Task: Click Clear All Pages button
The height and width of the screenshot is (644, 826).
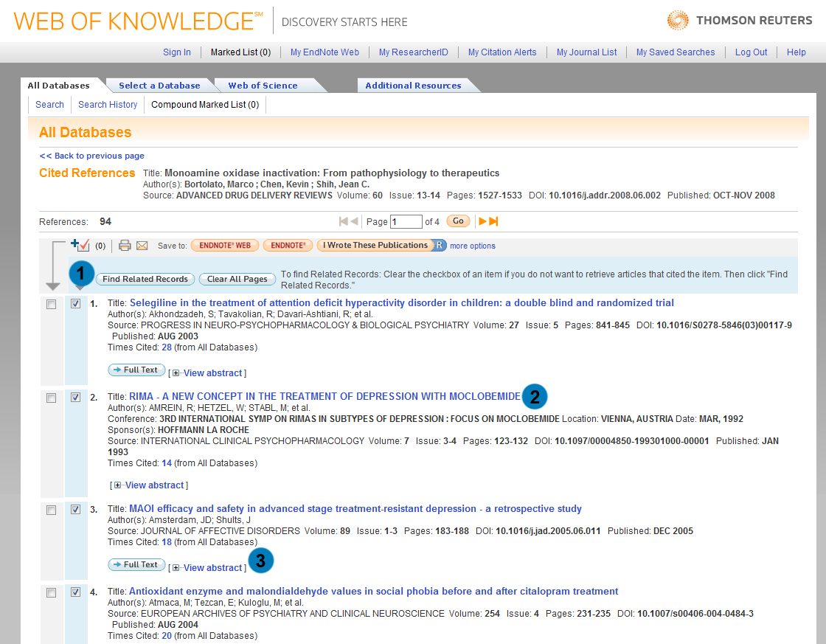Action: [x=237, y=280]
